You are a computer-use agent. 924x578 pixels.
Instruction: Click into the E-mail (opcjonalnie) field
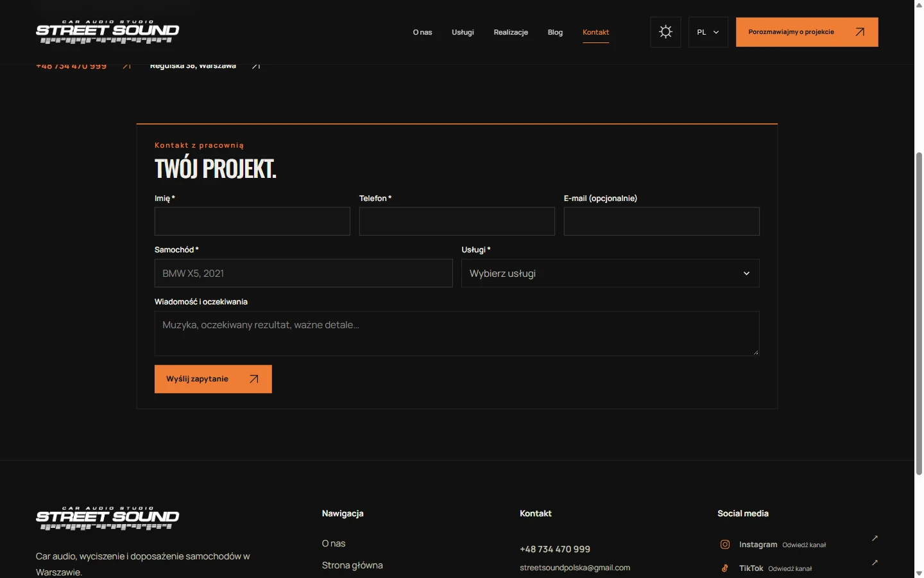point(662,221)
